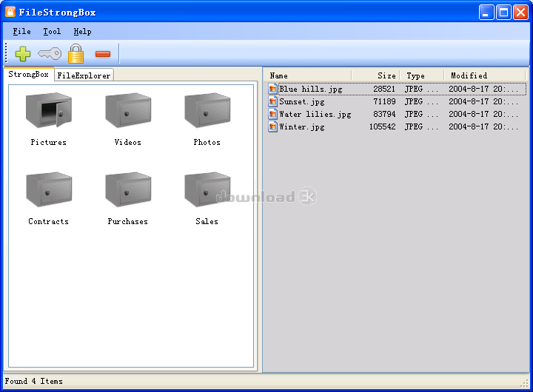Select the Sunset.jpg file row
This screenshot has width=533, height=392.
coord(301,101)
